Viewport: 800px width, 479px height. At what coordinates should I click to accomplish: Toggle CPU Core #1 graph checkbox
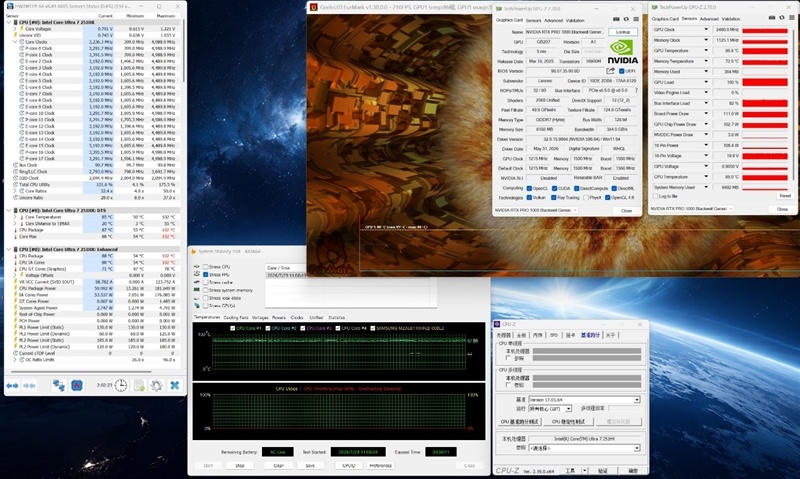[233, 329]
